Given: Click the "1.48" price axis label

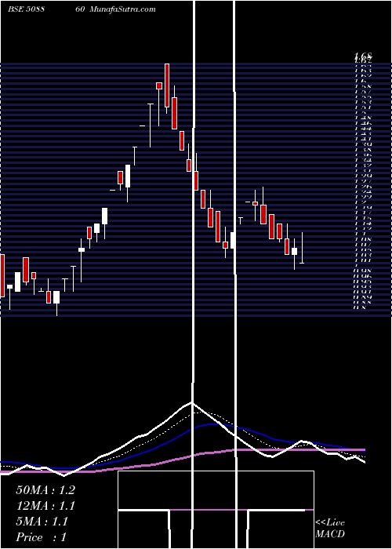Looking at the screenshot, I should tap(363, 118).
